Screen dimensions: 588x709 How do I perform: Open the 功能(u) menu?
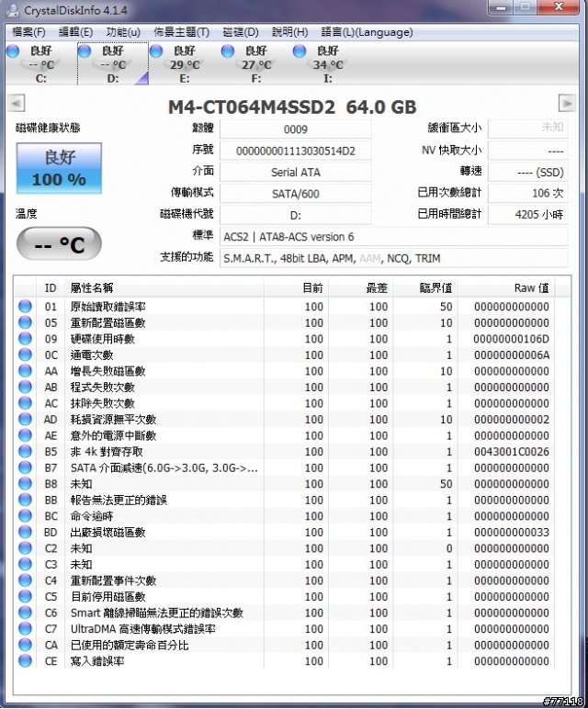pos(123,32)
